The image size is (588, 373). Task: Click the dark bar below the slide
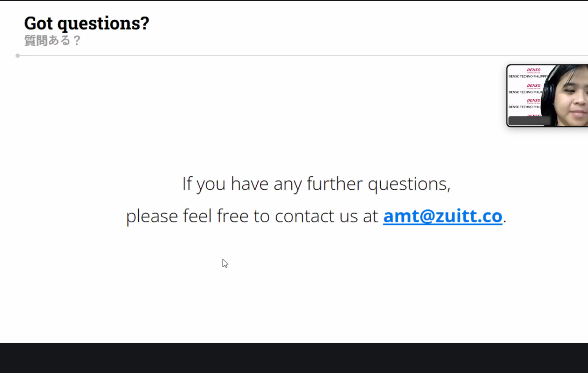294,358
